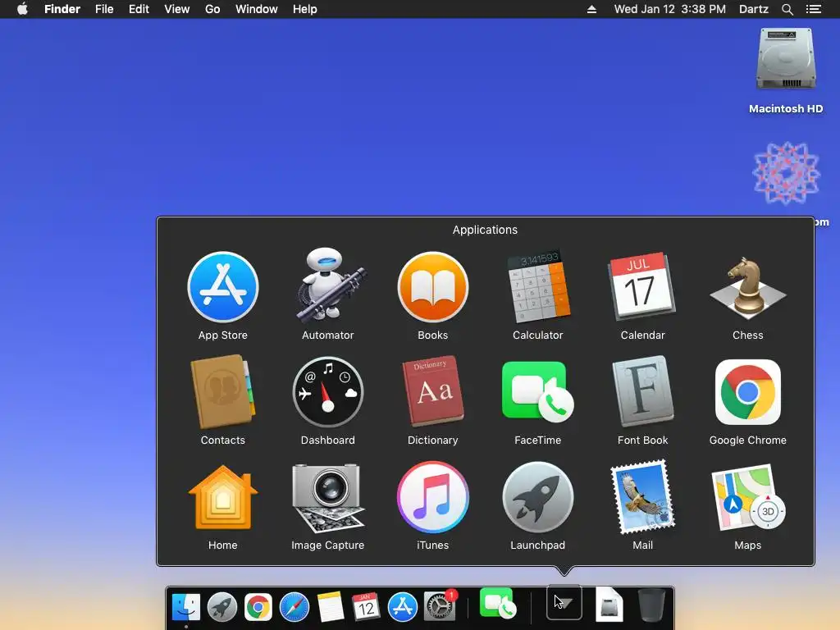This screenshot has height=630, width=840.
Task: Open the Dartz user menu
Action: click(753, 9)
